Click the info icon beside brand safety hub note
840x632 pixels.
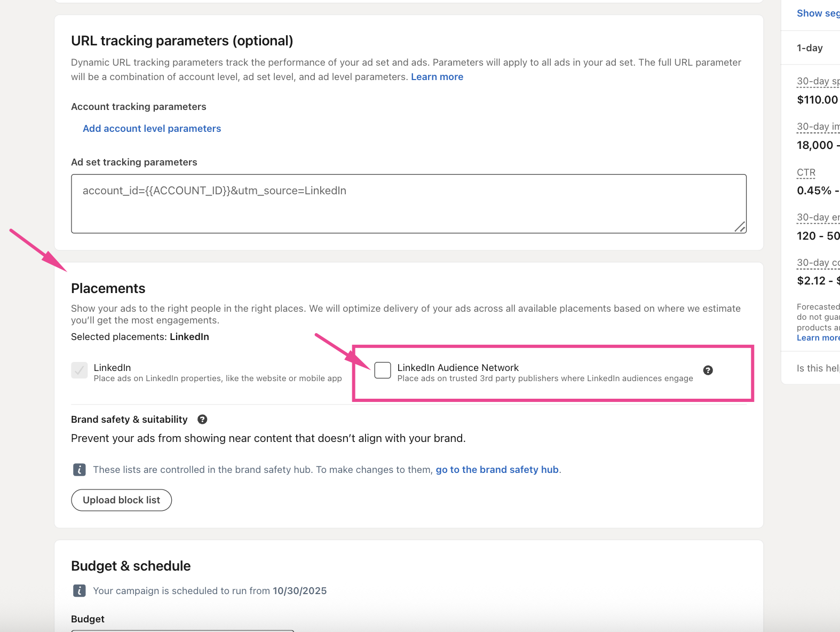pos(79,470)
